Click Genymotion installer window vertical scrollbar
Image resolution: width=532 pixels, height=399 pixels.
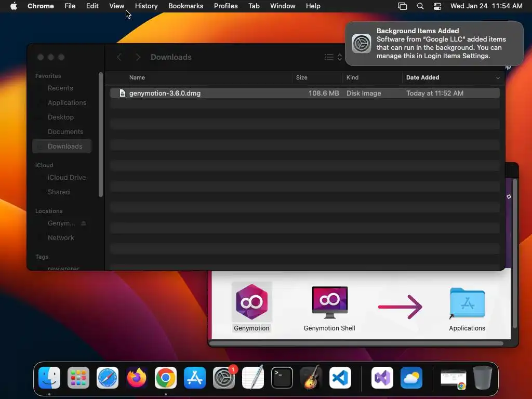[x=515, y=253]
